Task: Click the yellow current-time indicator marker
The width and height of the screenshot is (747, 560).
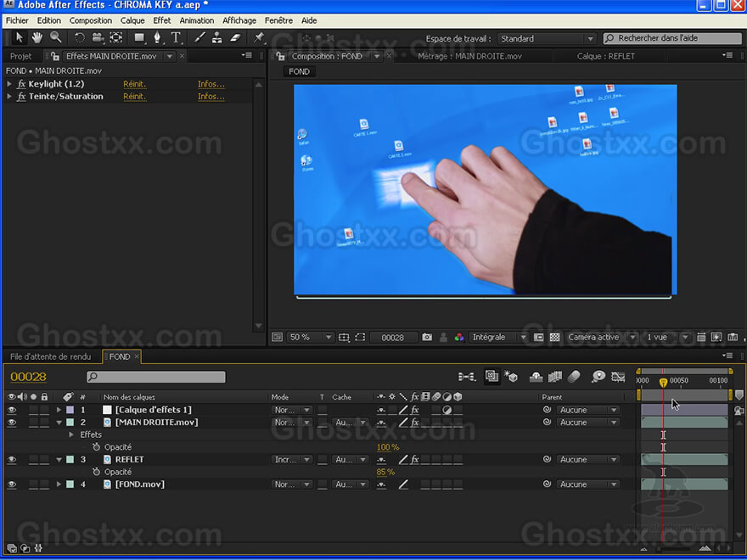Action: (x=663, y=382)
